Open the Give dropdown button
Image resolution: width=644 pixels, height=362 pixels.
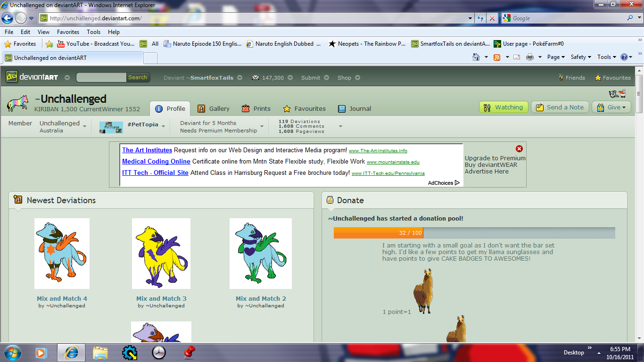click(x=611, y=107)
